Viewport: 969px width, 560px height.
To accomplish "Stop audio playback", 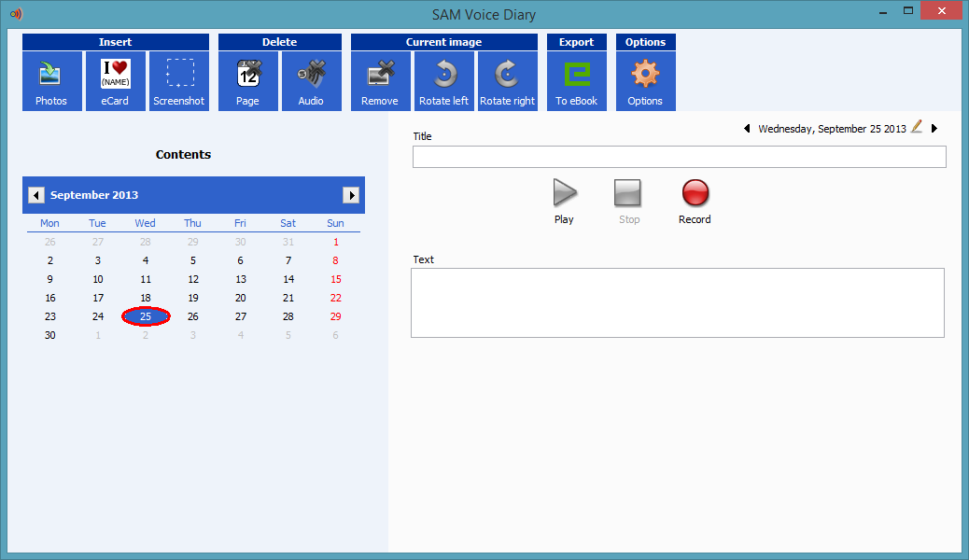I will point(628,202).
